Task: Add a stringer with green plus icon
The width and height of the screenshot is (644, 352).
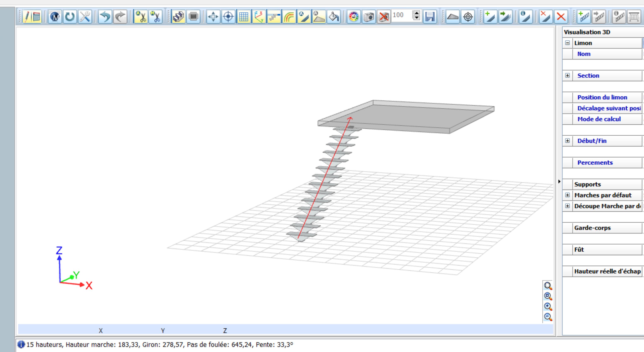Action: pos(490,17)
